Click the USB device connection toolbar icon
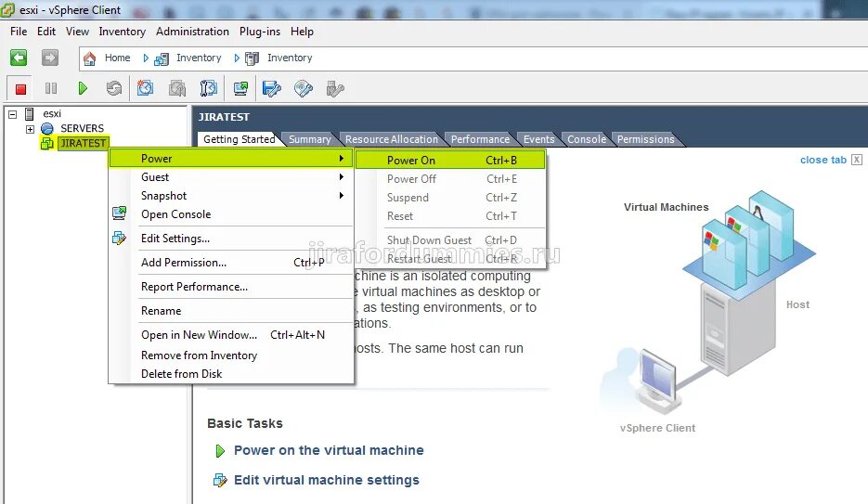868x504 pixels. pyautogui.click(x=335, y=88)
